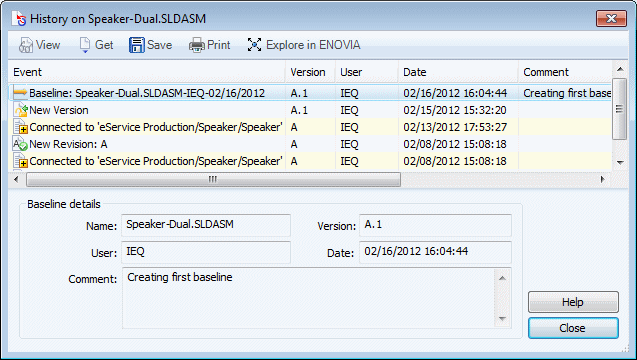
Task: Click the Get document icon
Action: click(84, 45)
